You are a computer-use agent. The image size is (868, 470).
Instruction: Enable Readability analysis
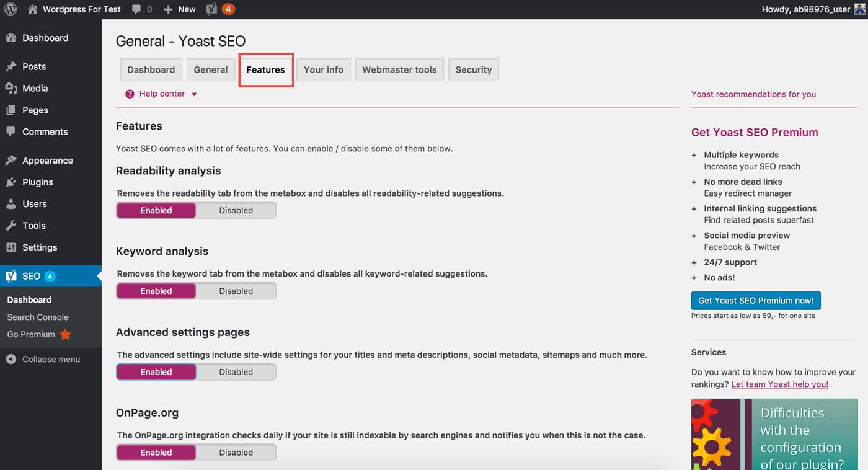click(x=156, y=210)
